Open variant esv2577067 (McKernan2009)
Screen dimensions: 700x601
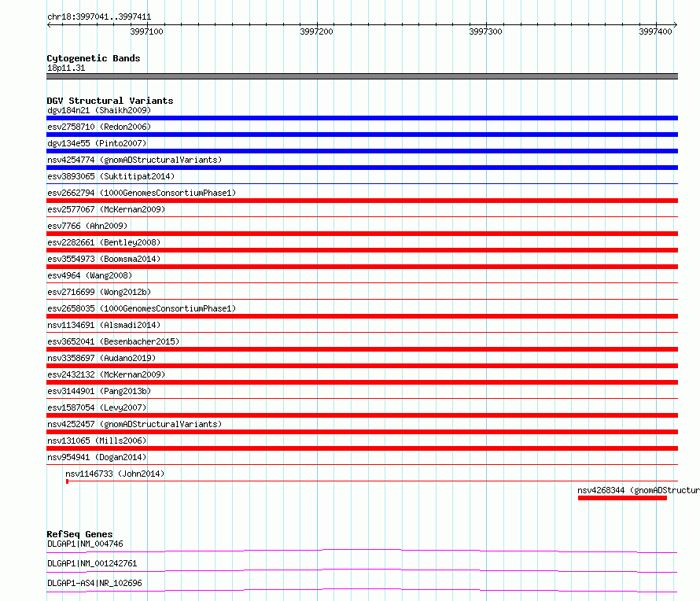(x=106, y=209)
